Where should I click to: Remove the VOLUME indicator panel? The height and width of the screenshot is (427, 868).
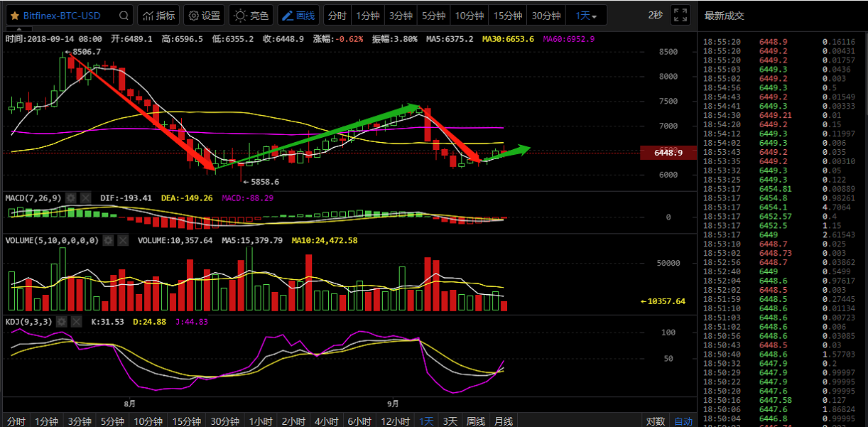[123, 241]
